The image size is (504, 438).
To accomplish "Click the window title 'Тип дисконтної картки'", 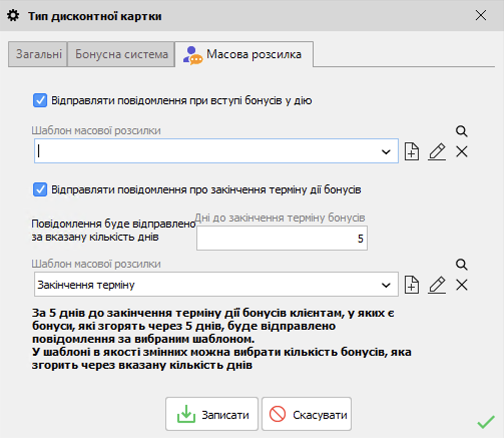I will [95, 16].
